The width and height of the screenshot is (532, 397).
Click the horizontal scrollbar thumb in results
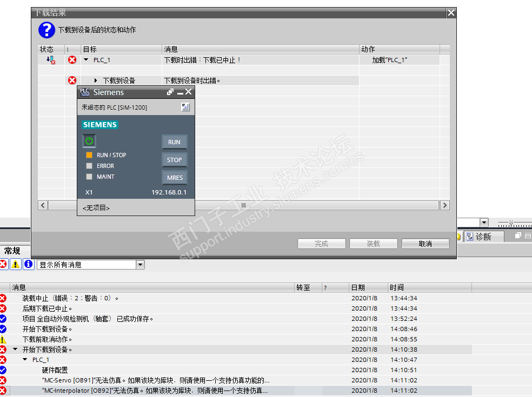point(244,205)
